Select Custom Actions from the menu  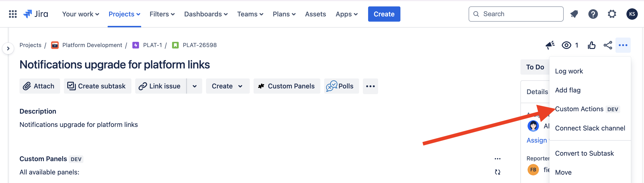point(579,109)
